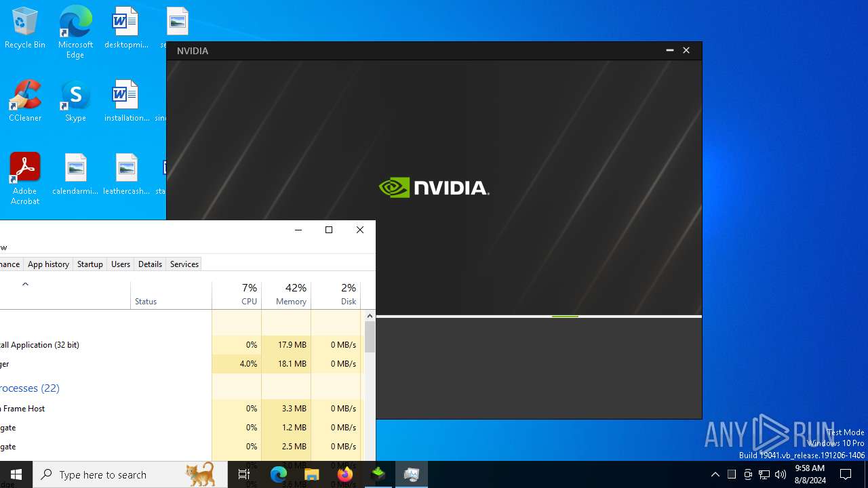Select the Frame Host process row
Viewport: 868px width, 488px height.
coord(180,409)
